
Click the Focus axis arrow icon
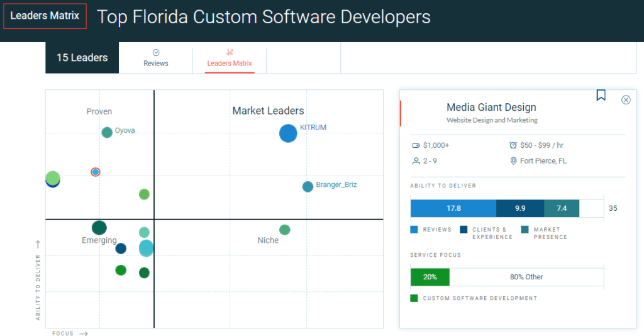(x=84, y=333)
